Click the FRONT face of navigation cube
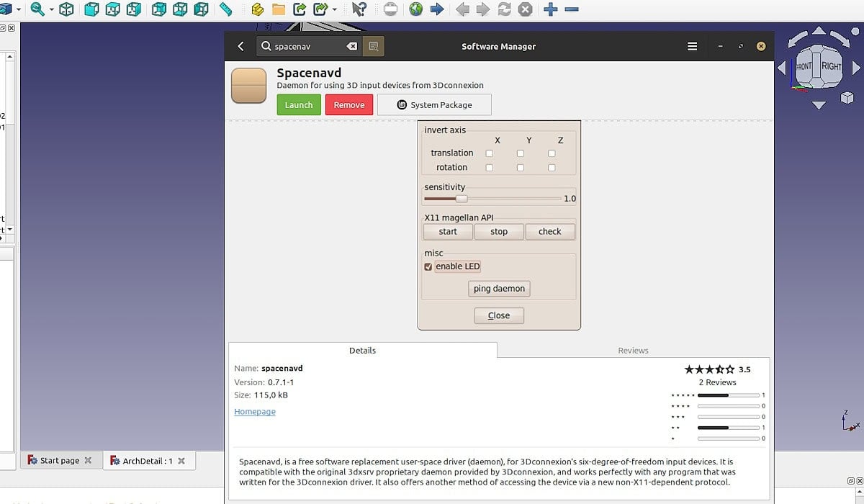 804,67
